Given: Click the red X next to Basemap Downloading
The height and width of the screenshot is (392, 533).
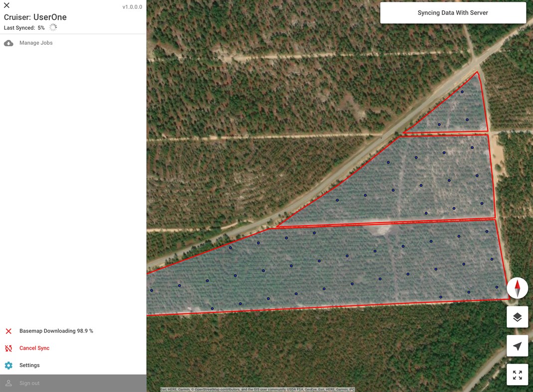Looking at the screenshot, I should [8, 331].
